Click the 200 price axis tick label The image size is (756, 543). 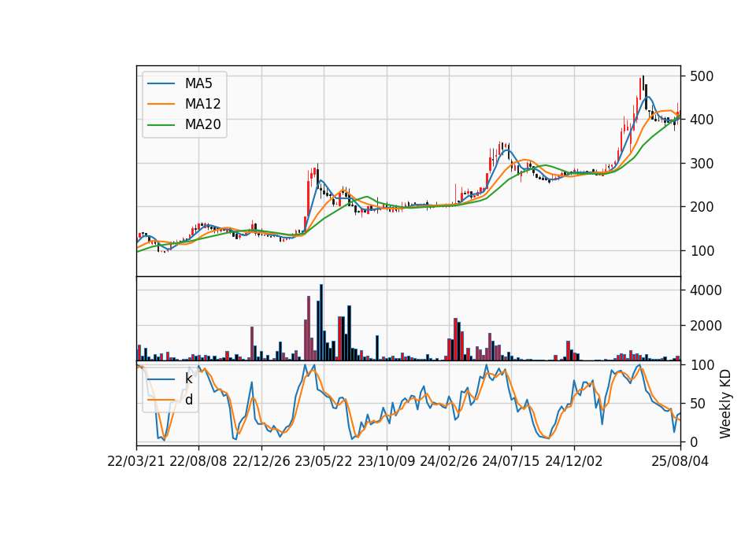tap(702, 207)
